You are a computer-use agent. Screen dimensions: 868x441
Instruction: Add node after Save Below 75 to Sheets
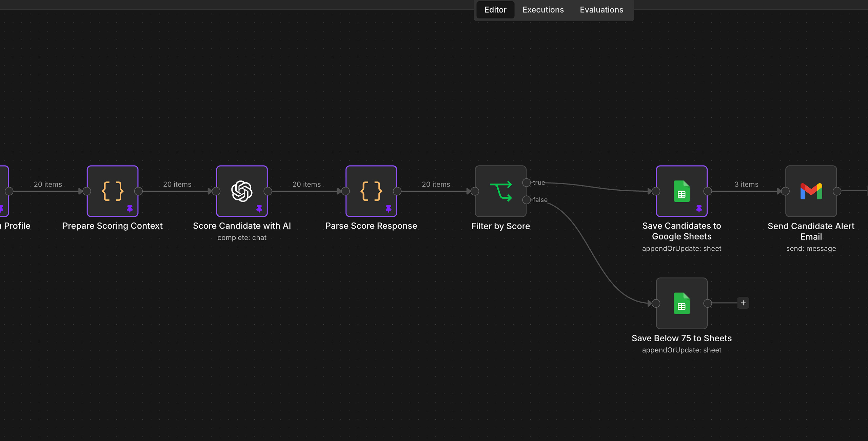743,303
